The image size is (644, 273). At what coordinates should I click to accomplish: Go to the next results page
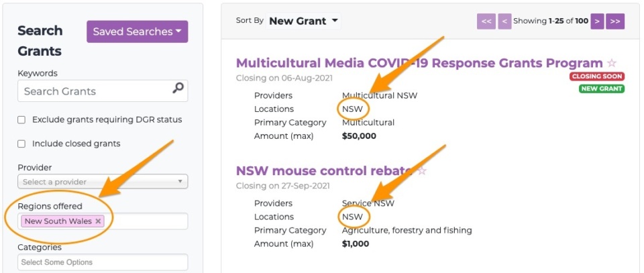pos(597,21)
